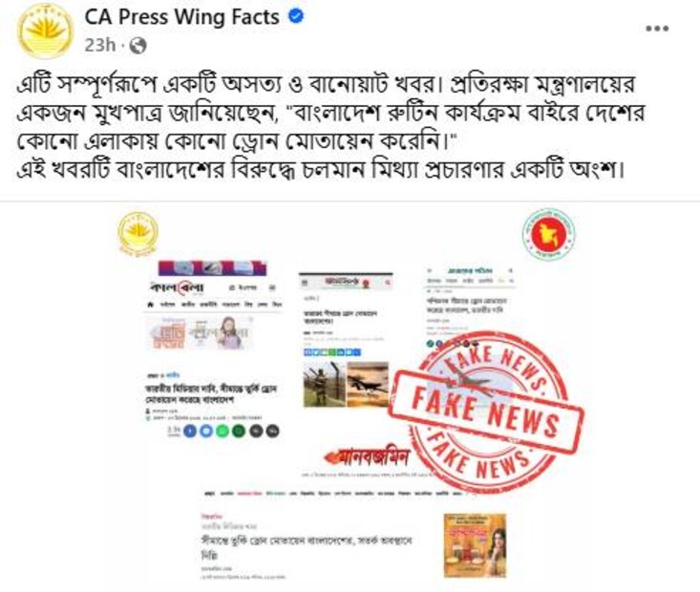This screenshot has width=700, height=592.
Task: Click the blue verified badge next to the page name
Action: click(295, 16)
